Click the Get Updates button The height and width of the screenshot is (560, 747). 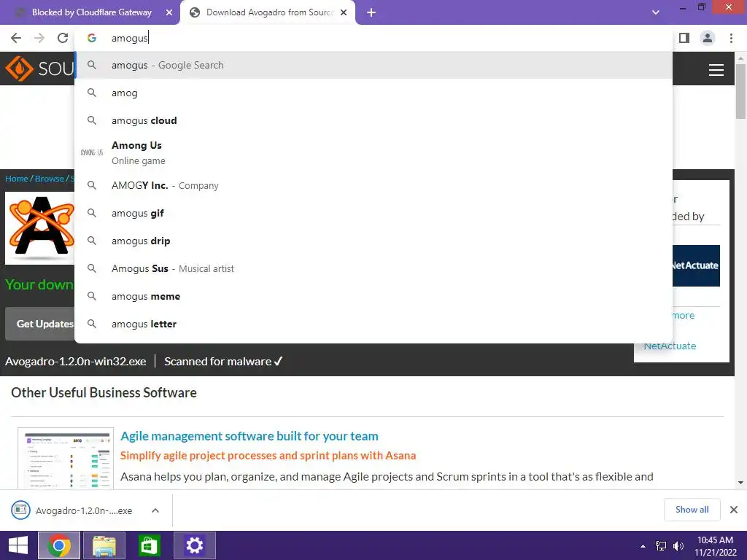(40, 324)
